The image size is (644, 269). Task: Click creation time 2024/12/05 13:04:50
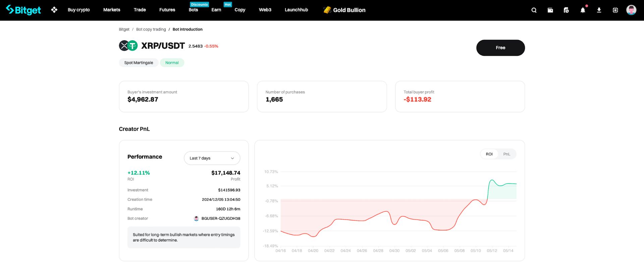(x=221, y=200)
